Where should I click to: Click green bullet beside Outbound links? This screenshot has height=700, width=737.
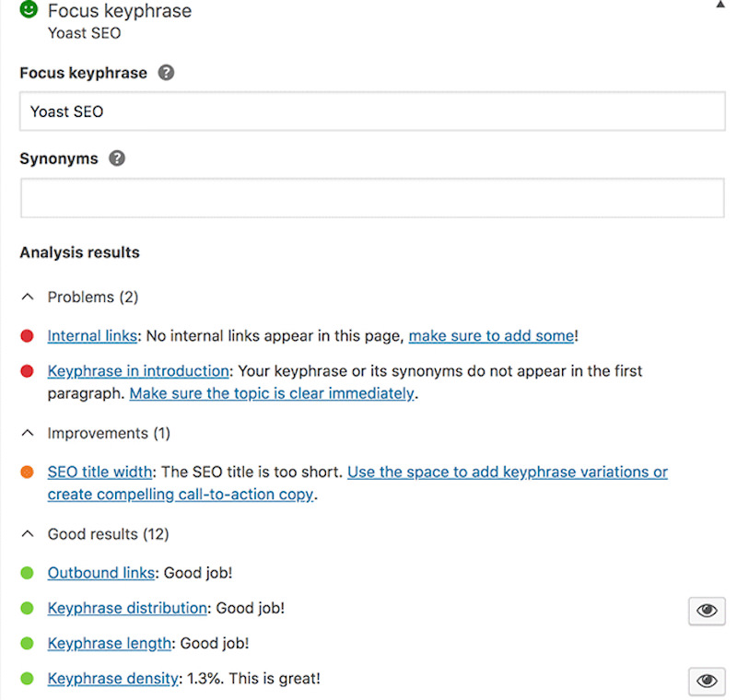[x=28, y=573]
